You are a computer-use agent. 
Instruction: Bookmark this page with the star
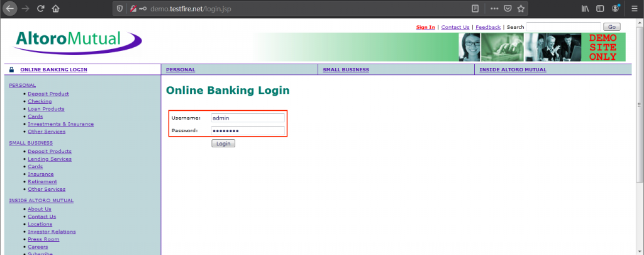(x=521, y=9)
